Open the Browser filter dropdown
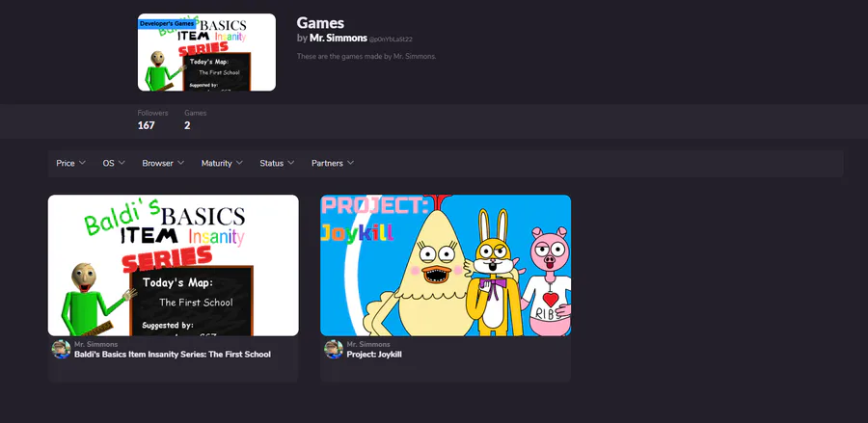 pyautogui.click(x=163, y=163)
